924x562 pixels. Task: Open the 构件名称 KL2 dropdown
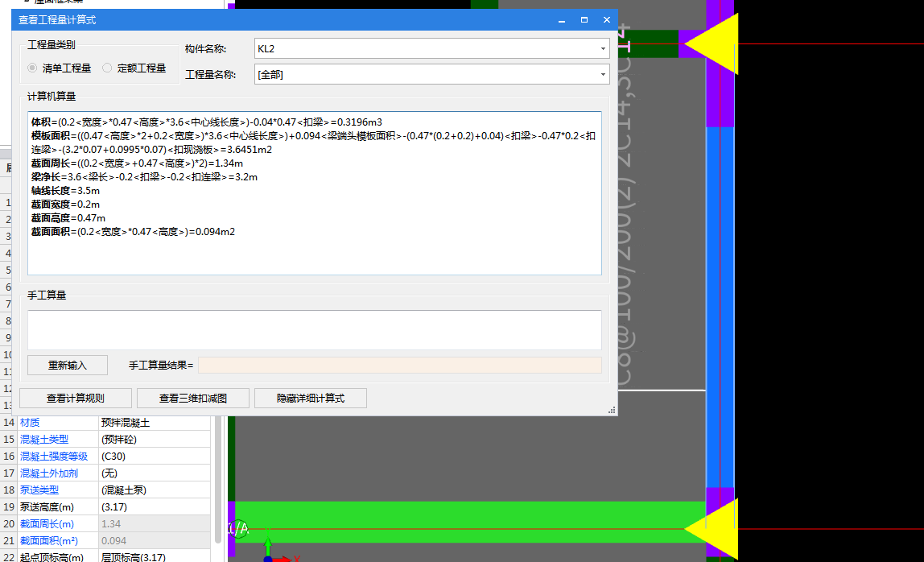(x=602, y=48)
